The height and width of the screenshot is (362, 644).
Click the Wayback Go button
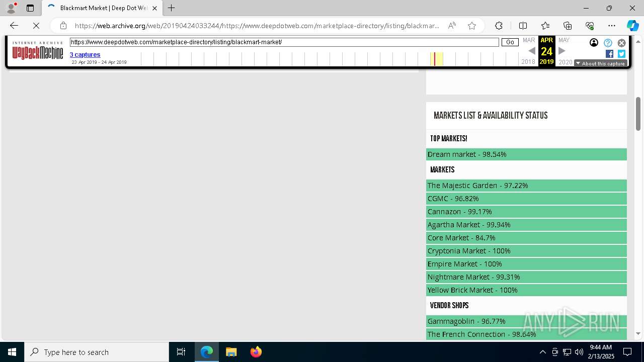click(510, 42)
